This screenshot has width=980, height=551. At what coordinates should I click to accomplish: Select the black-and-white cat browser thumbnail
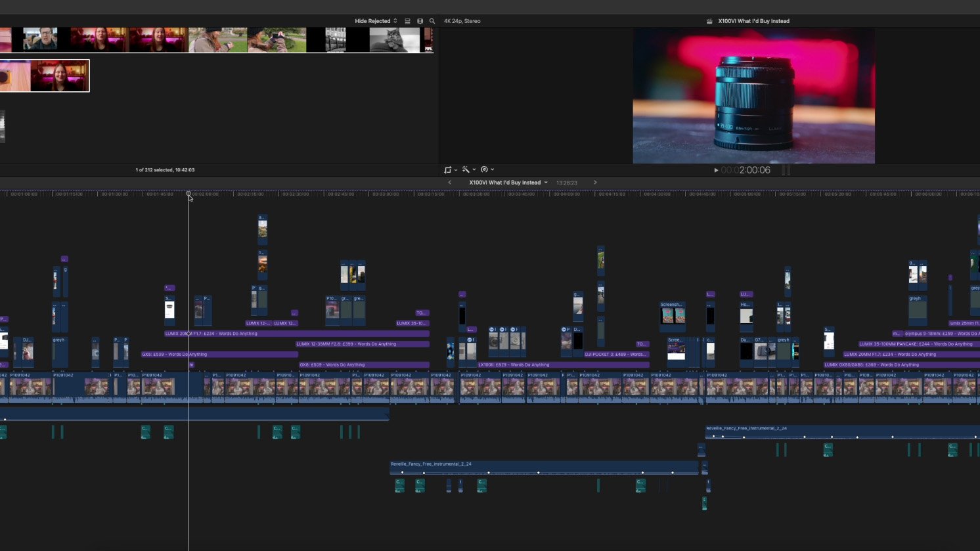click(x=394, y=39)
